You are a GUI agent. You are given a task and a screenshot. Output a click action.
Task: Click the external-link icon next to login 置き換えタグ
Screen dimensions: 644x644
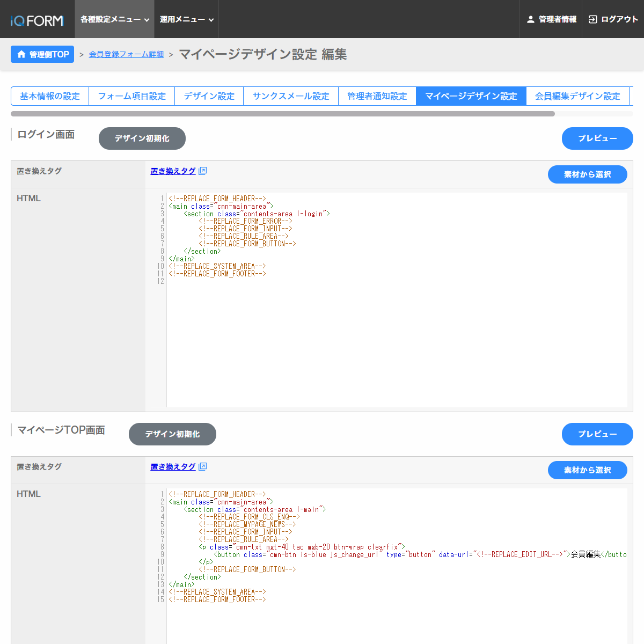(203, 171)
